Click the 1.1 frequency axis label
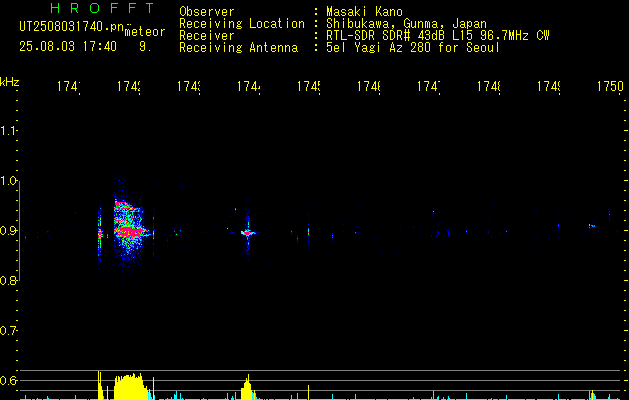Screen dimensions: 629x400 (9, 131)
